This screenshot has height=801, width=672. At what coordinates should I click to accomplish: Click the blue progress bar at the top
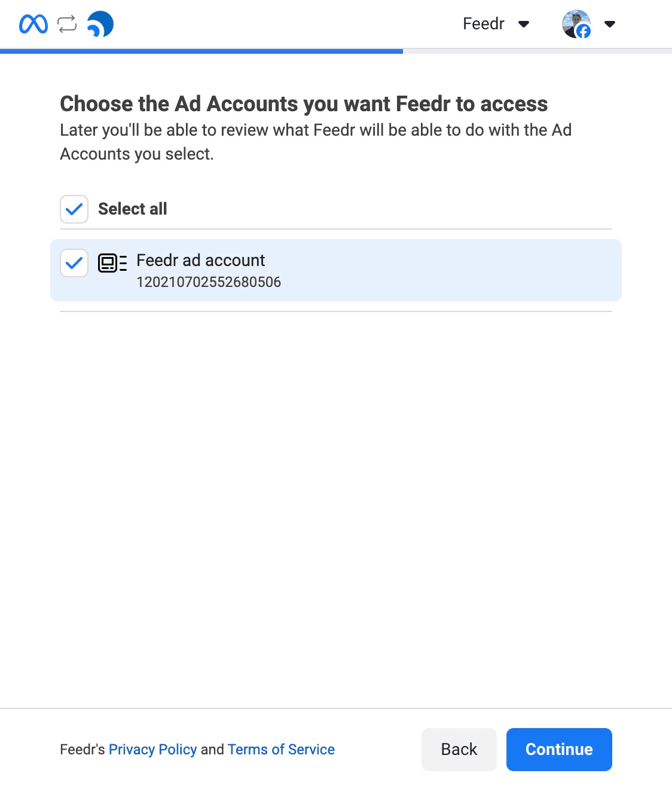pyautogui.click(x=200, y=51)
